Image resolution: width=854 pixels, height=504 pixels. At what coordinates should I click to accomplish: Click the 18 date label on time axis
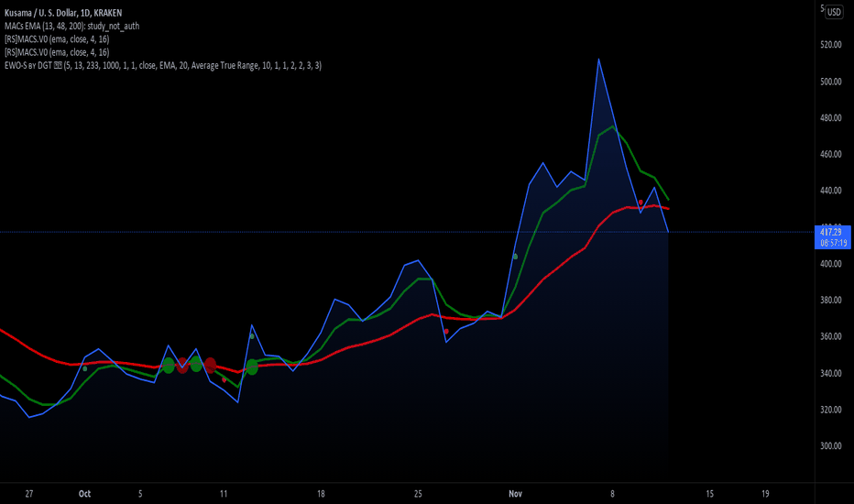pyautogui.click(x=321, y=494)
